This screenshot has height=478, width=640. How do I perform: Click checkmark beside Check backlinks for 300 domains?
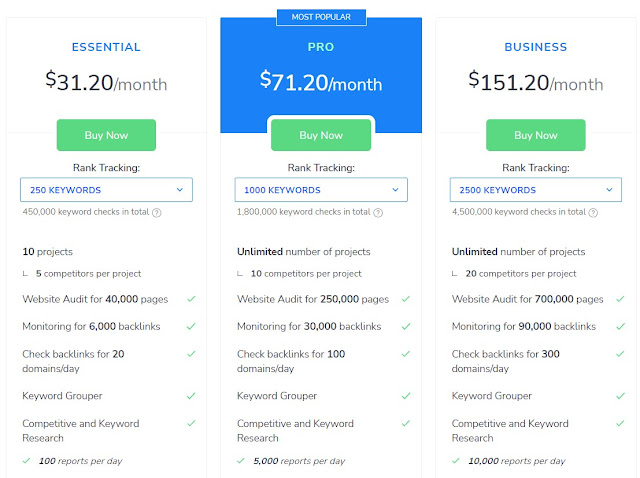[620, 353]
